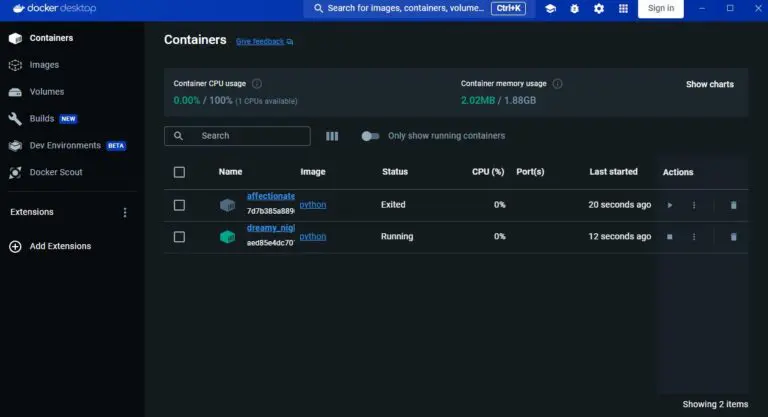Click the Exited status text

point(393,205)
